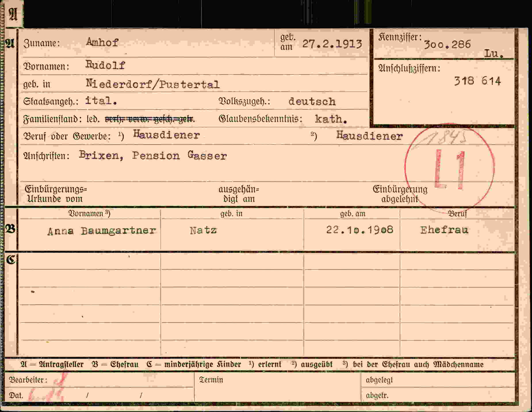Screen dimensions: 532x412
Task: Click footnote "3) bei der Ehefrau auch Mädchenname"
Action: 413,364
